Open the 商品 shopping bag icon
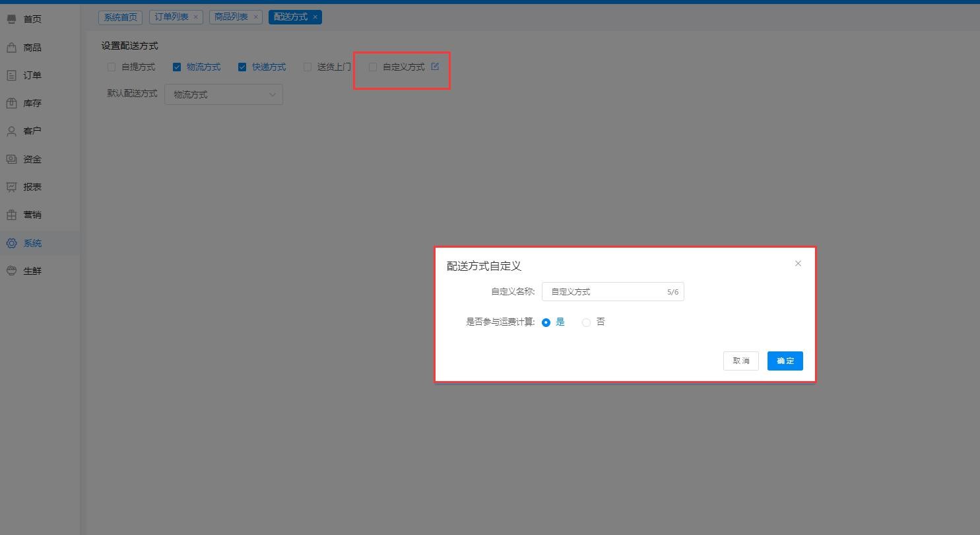 [x=11, y=48]
